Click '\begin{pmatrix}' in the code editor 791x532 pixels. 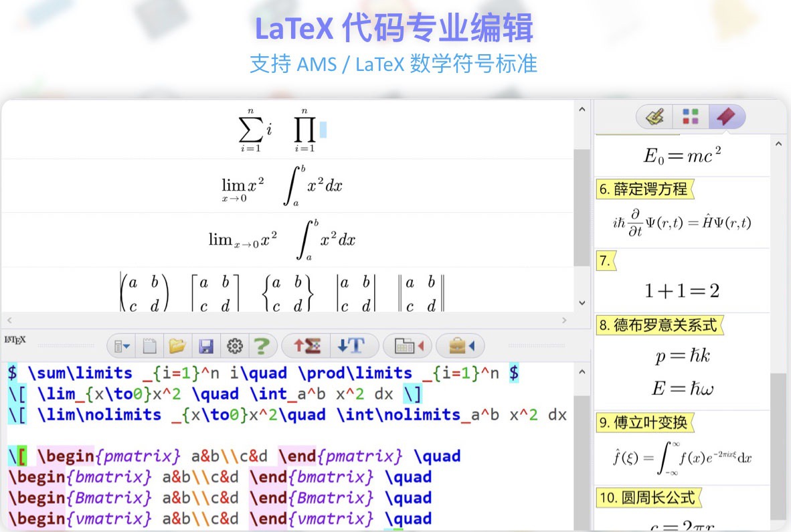tap(109, 456)
